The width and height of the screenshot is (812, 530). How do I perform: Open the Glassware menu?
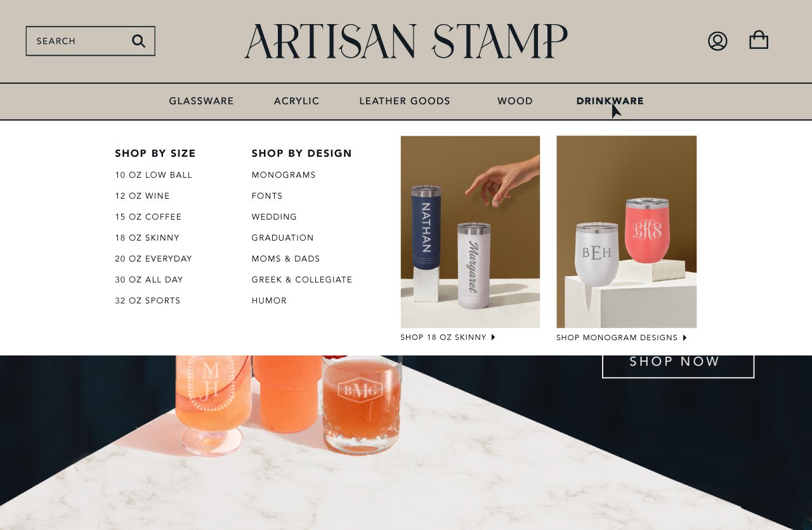pos(201,101)
